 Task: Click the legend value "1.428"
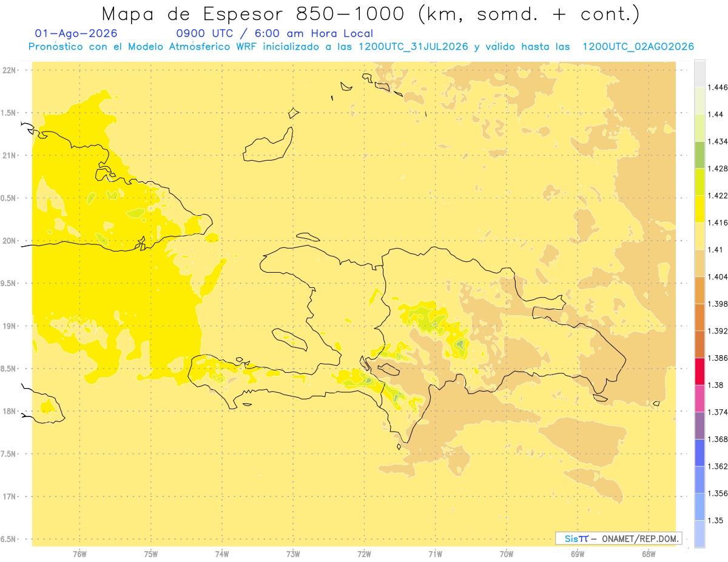pyautogui.click(x=718, y=169)
